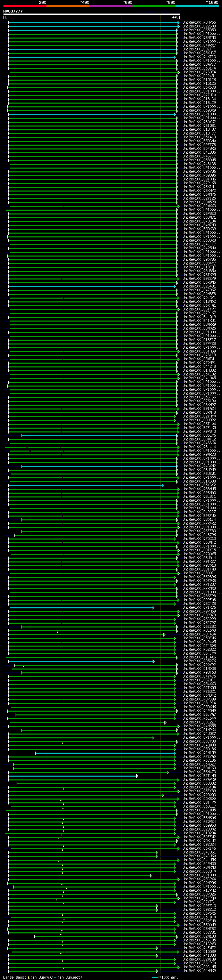Click hit label UniRef100_Q58DW5
The height and width of the screenshot is (980, 222).
[199, 160]
